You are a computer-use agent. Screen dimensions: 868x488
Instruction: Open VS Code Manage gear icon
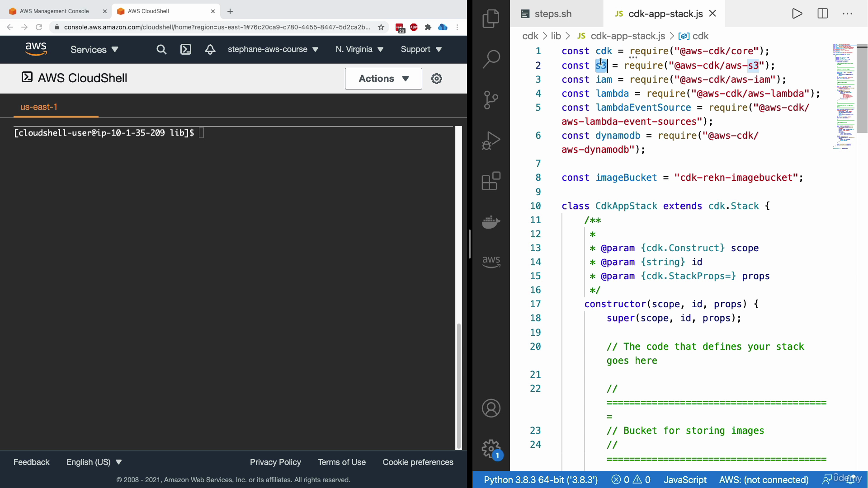491,449
